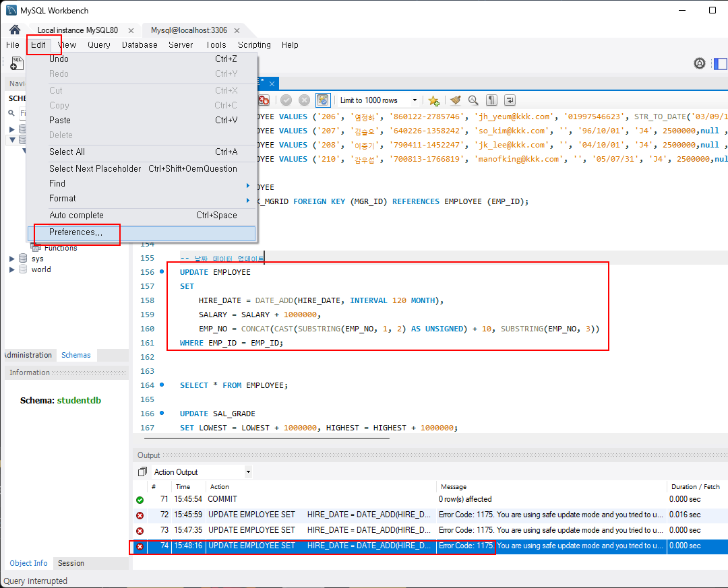Expand the Find submenu arrow

click(x=248, y=186)
